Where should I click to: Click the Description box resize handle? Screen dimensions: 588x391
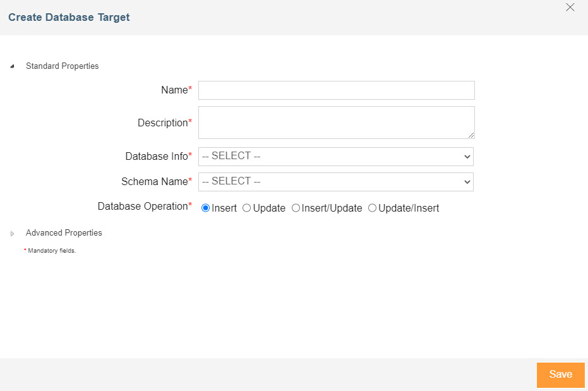471,135
